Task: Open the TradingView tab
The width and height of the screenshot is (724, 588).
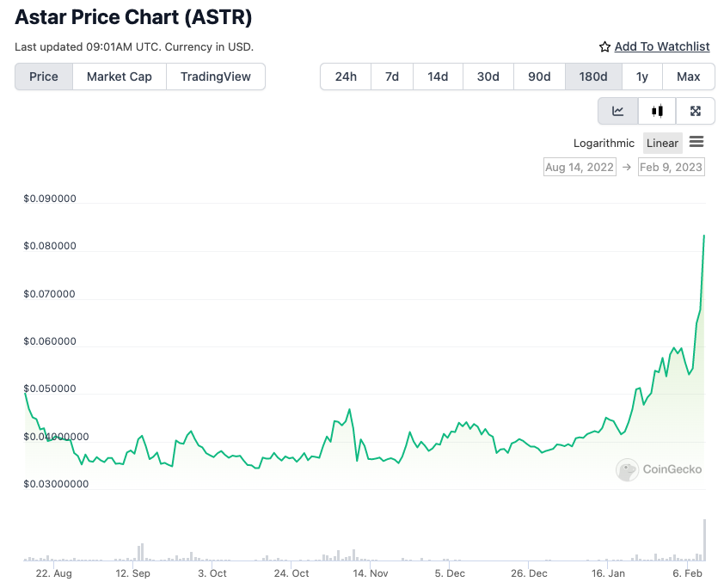Action: [216, 77]
